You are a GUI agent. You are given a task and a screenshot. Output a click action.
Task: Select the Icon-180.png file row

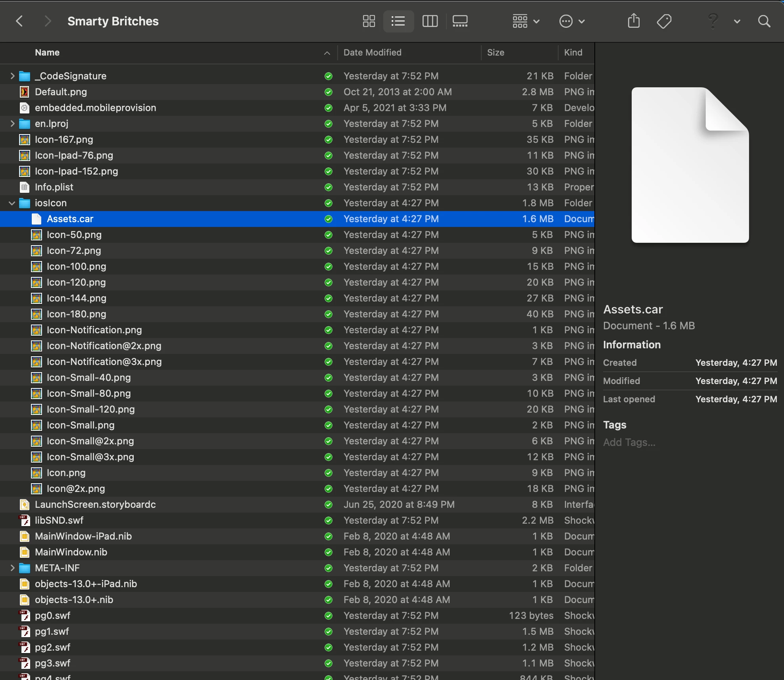point(76,314)
